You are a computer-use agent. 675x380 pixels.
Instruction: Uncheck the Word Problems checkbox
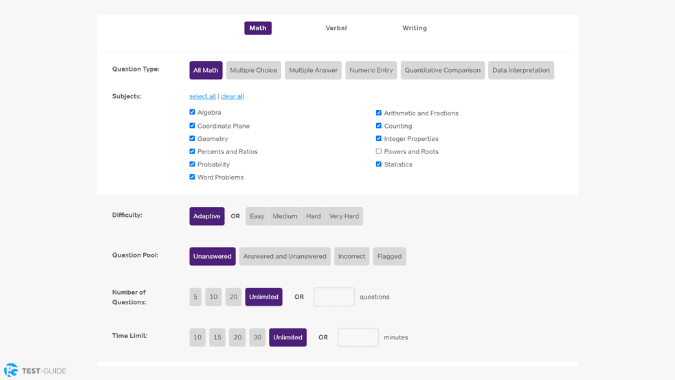pyautogui.click(x=192, y=177)
